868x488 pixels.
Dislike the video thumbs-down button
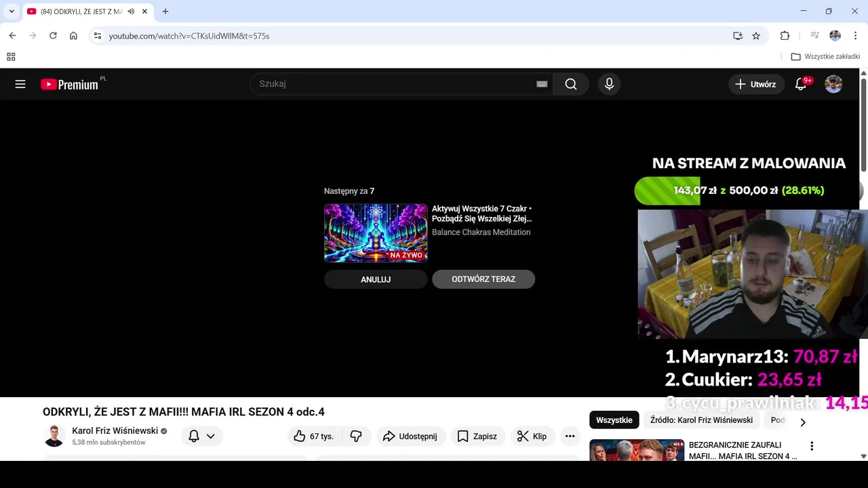pos(356,436)
